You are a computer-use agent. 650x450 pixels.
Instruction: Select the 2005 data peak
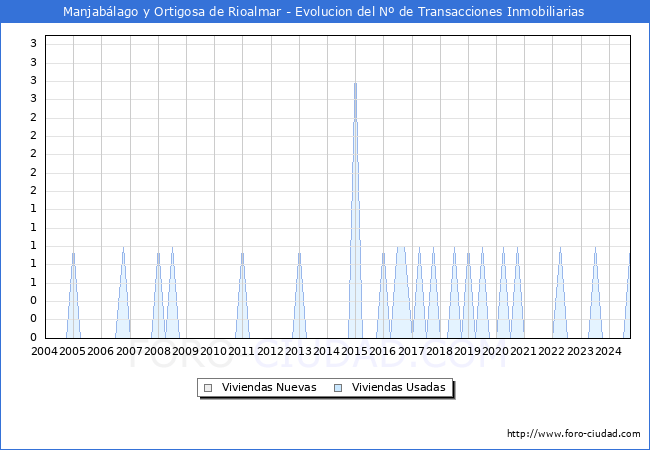(x=73, y=295)
